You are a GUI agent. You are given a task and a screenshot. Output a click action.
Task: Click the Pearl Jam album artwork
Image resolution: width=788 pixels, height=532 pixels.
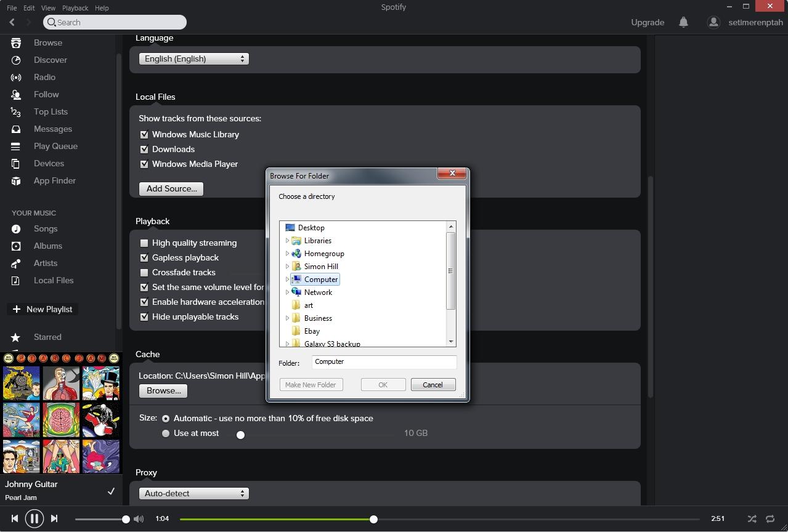click(x=61, y=413)
